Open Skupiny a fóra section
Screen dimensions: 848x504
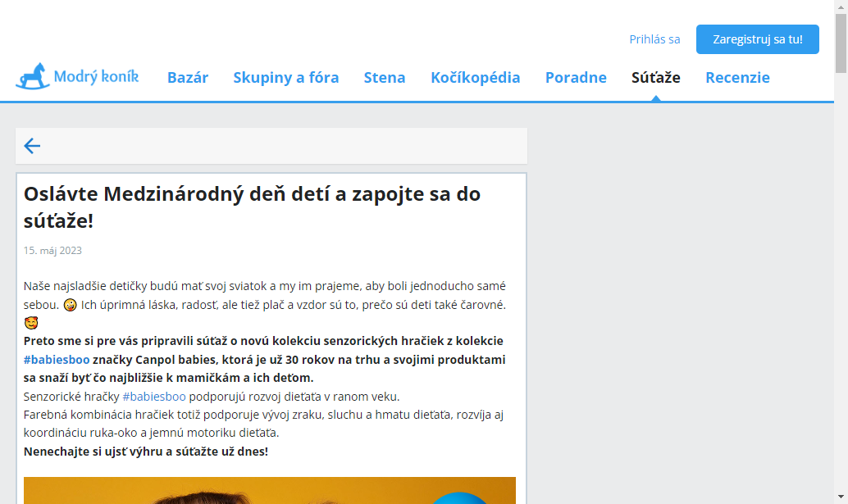[286, 77]
